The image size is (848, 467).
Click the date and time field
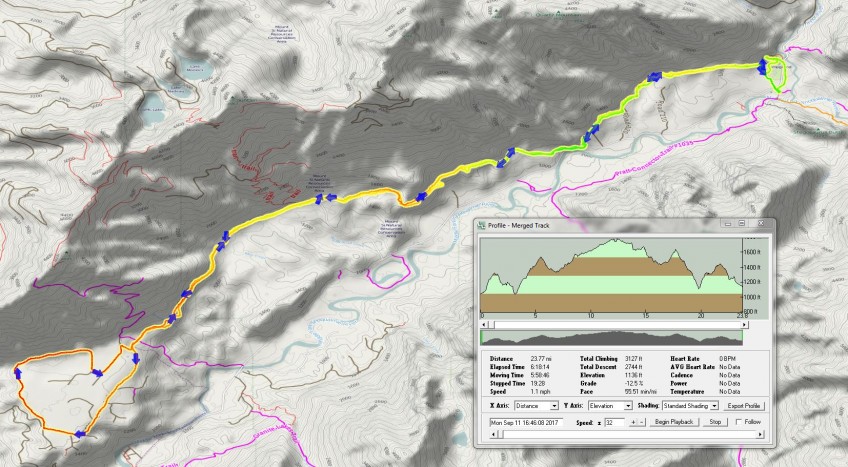[x=526, y=423]
